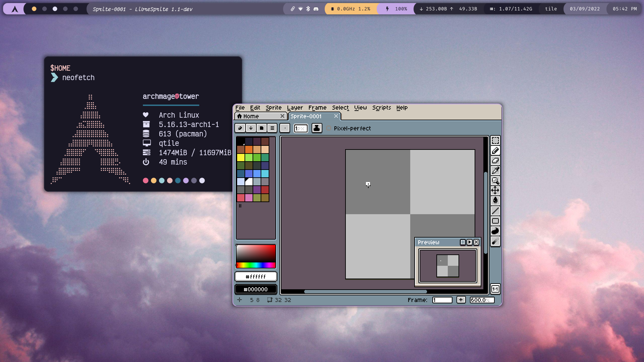Switch to the first orange workspace dot
Image resolution: width=644 pixels, height=362 pixels.
[34, 9]
